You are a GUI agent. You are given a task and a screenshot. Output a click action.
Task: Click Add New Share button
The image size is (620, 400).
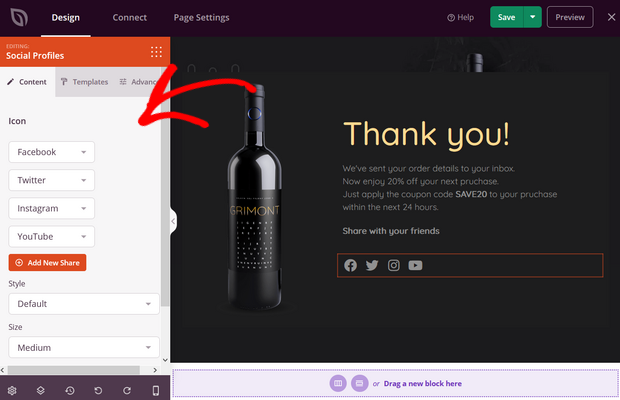tap(48, 263)
